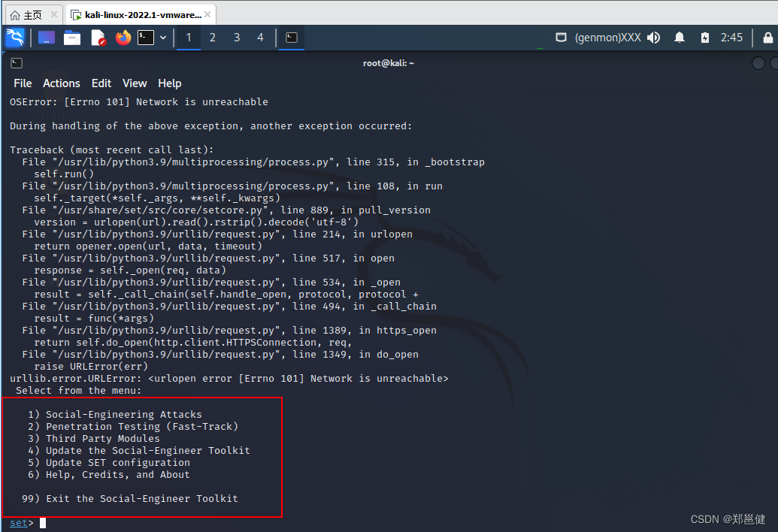
Task: Open the file manager from the panel
Action: 72,38
